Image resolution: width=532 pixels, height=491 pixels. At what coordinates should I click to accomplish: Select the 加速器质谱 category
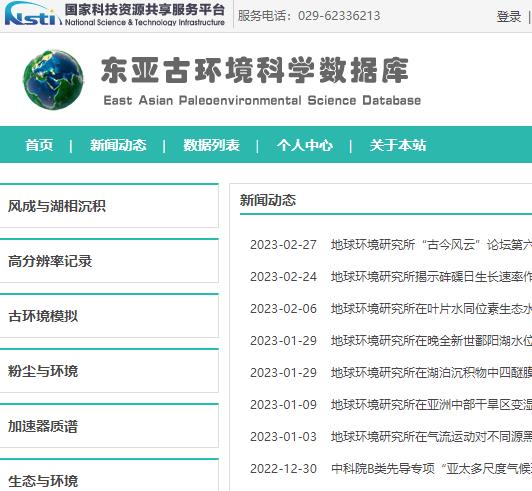(x=109, y=426)
